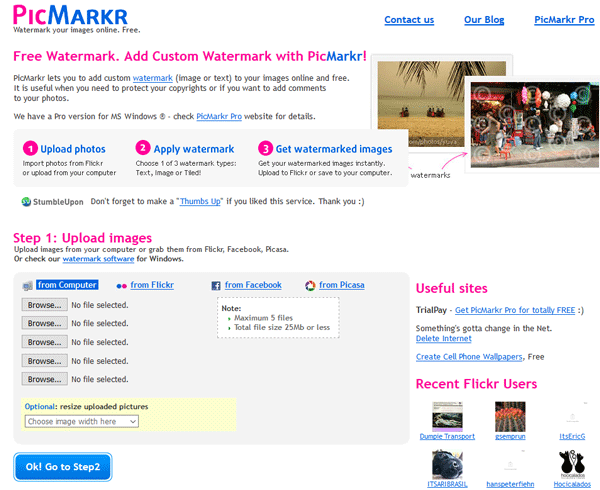600x490 pixels.
Task: Click the Maximum 5 files note
Action: (263, 318)
